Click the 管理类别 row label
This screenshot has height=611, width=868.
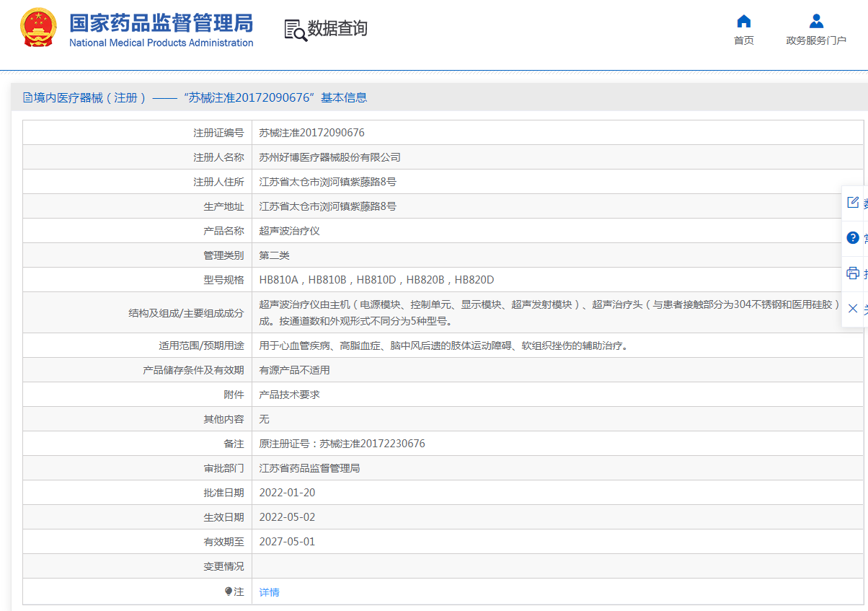coord(223,255)
